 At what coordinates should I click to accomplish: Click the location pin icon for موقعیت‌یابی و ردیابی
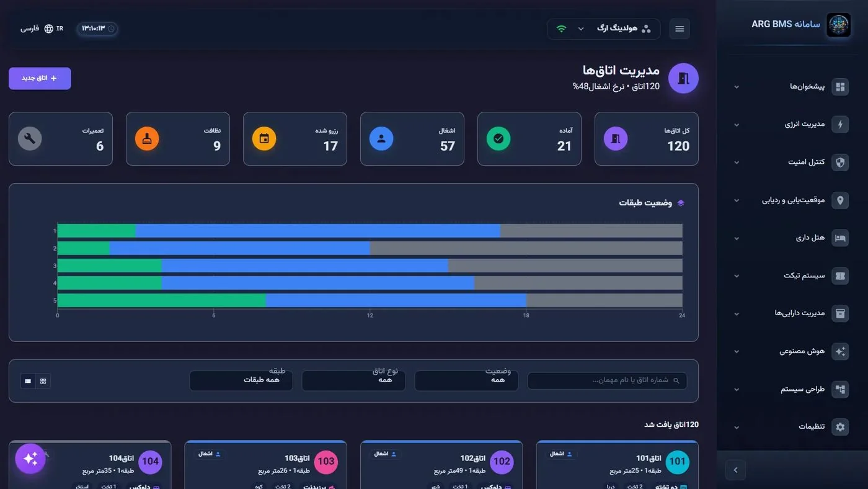pos(841,200)
